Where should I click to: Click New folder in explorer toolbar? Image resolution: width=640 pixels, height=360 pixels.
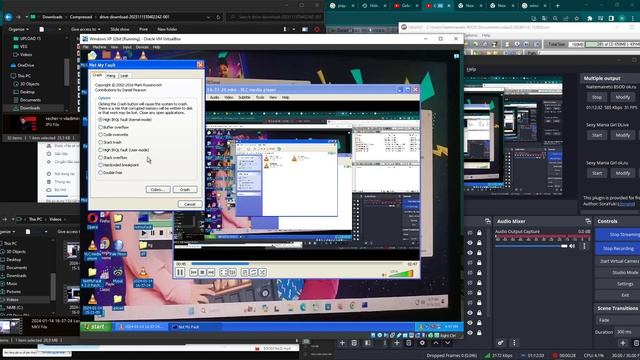(167, 29)
